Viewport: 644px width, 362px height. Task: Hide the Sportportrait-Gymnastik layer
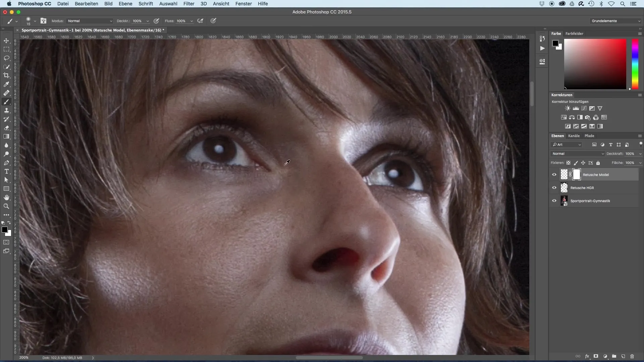tap(554, 201)
